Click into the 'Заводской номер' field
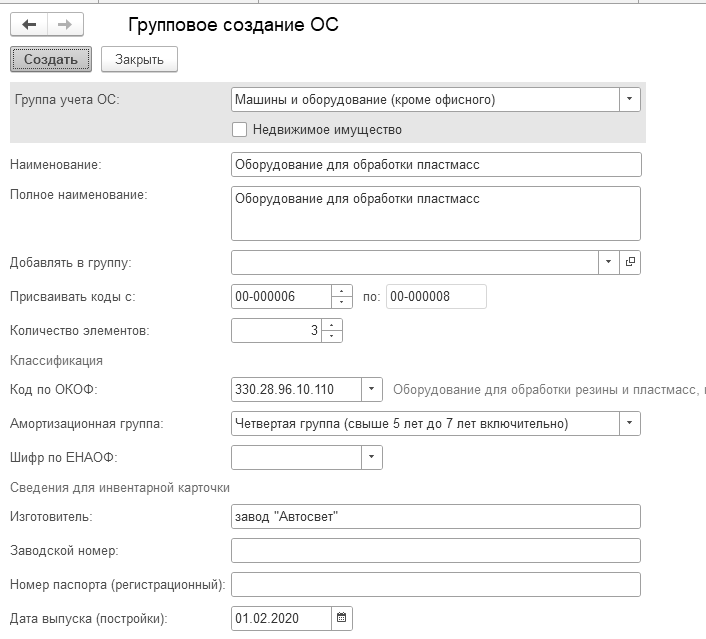The width and height of the screenshot is (706, 639). (x=436, y=550)
